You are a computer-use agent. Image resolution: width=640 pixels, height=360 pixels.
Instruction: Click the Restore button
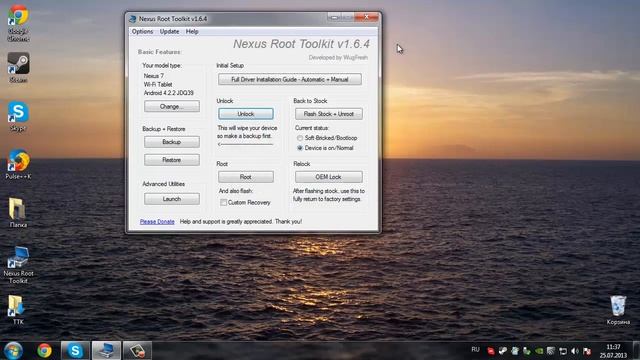(x=172, y=160)
